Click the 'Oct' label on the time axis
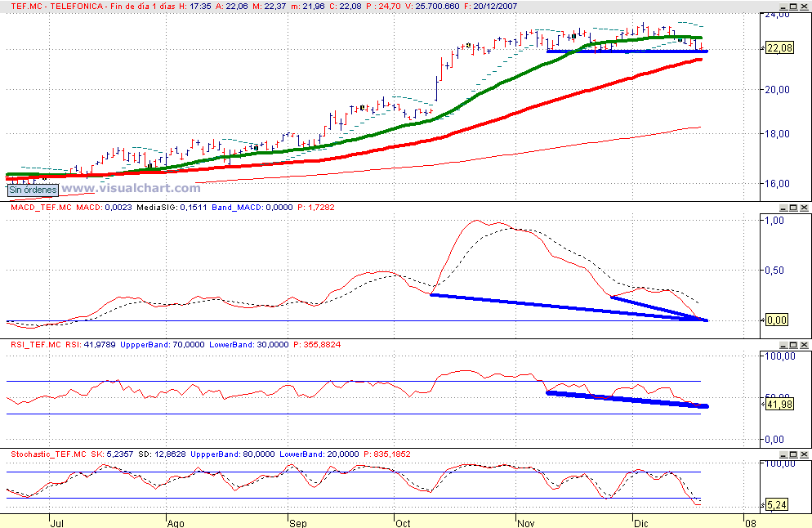The image size is (812, 528). (403, 523)
